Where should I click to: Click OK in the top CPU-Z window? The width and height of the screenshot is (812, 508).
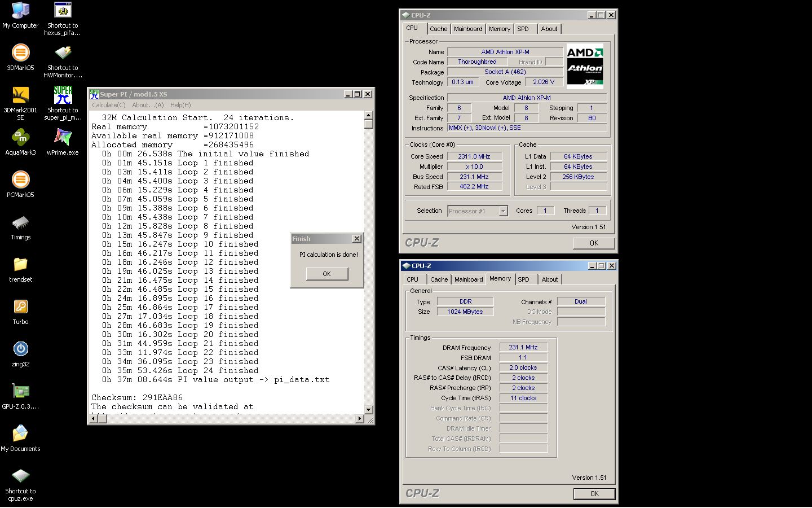pyautogui.click(x=594, y=243)
